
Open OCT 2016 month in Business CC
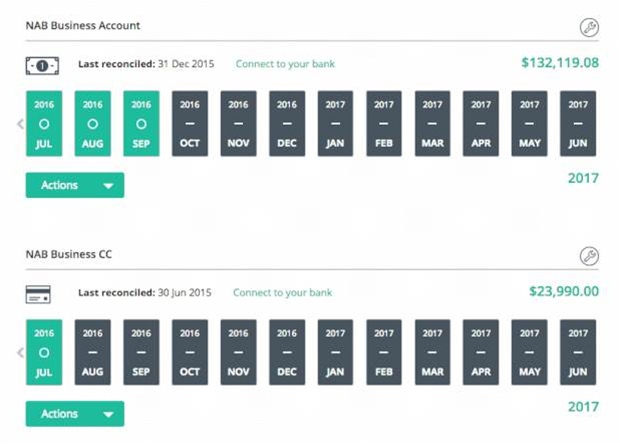pos(190,352)
